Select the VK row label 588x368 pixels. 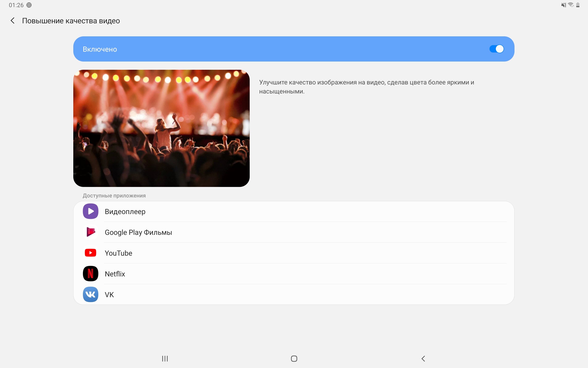pos(109,295)
